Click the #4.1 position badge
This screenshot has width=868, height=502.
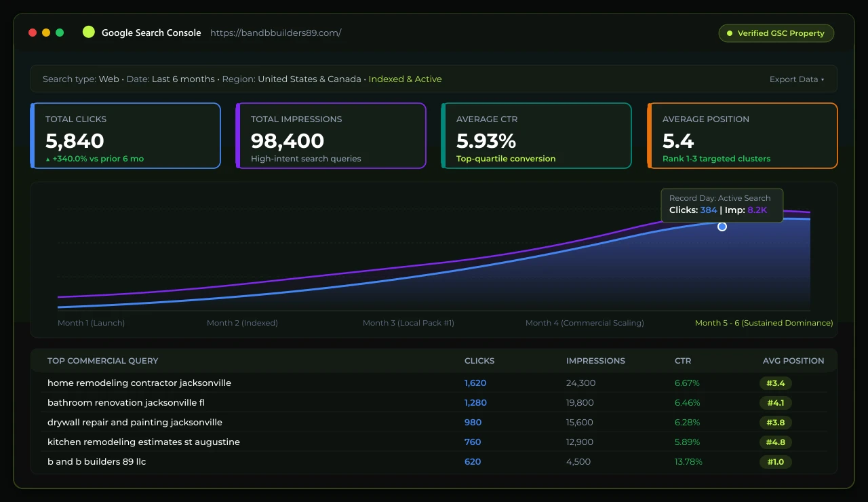point(776,403)
